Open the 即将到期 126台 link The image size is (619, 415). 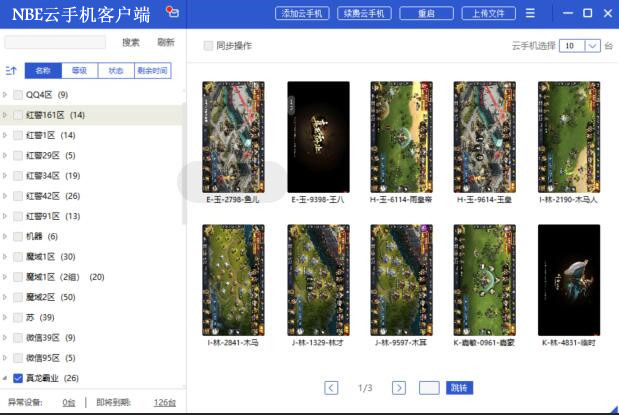165,402
